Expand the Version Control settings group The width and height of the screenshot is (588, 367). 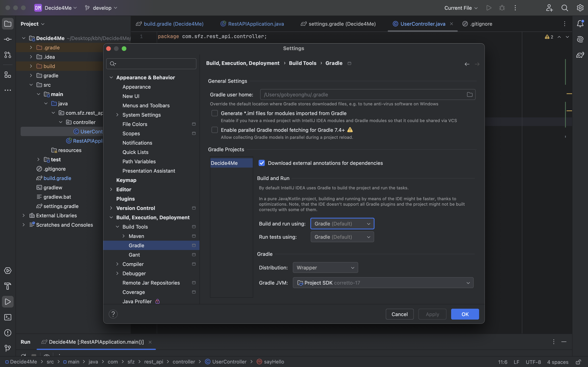click(111, 208)
